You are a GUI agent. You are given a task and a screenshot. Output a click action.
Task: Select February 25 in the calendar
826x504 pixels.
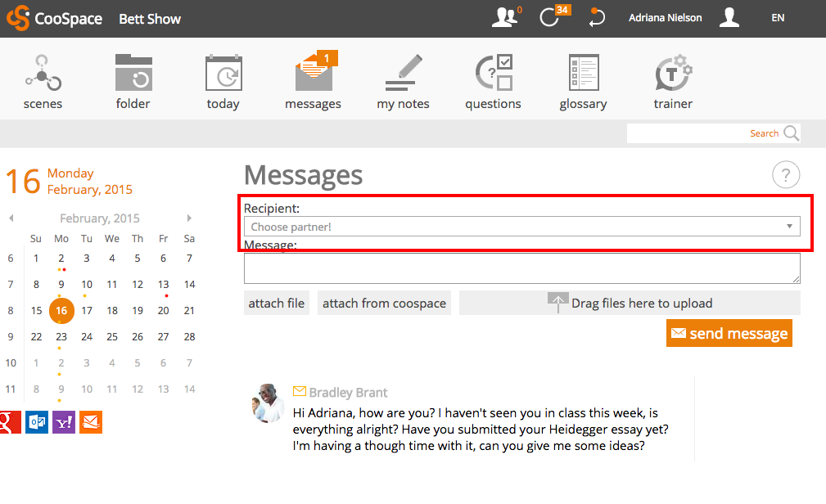tap(112, 336)
